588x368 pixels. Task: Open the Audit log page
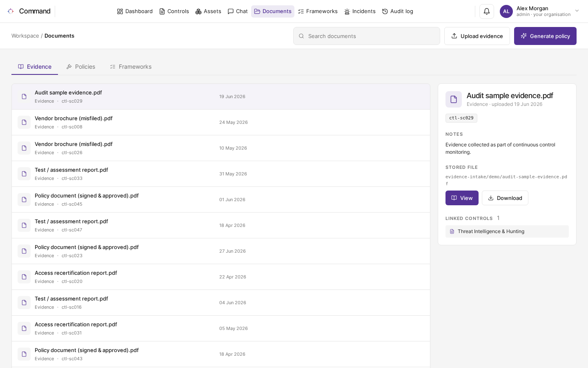[x=398, y=11]
